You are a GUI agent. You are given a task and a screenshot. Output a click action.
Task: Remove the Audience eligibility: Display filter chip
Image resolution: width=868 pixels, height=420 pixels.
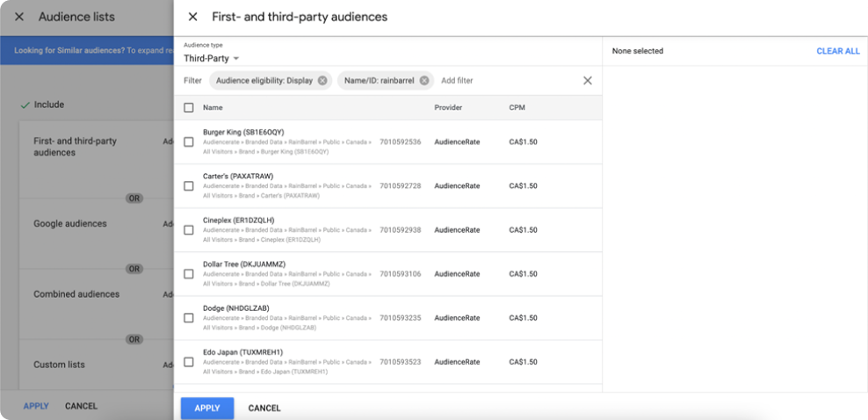click(322, 81)
